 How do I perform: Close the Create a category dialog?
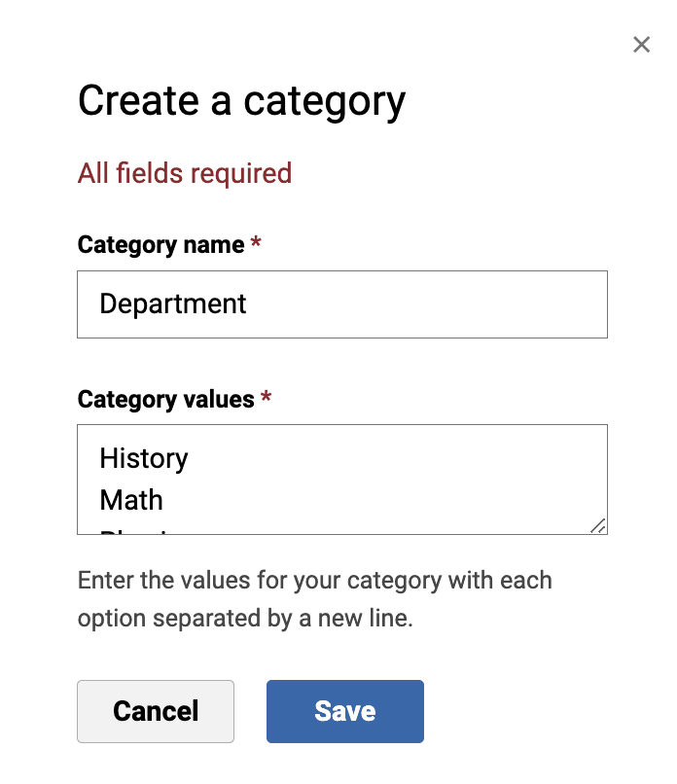(641, 45)
